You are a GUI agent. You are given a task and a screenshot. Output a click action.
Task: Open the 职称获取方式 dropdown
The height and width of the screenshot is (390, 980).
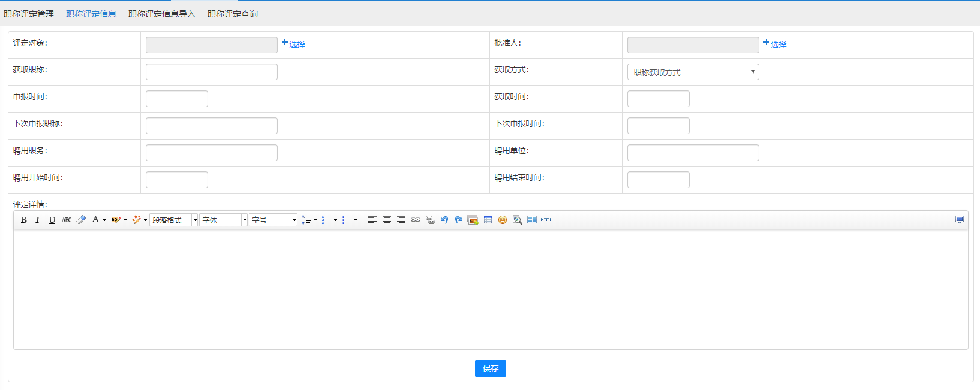pyautogui.click(x=693, y=72)
